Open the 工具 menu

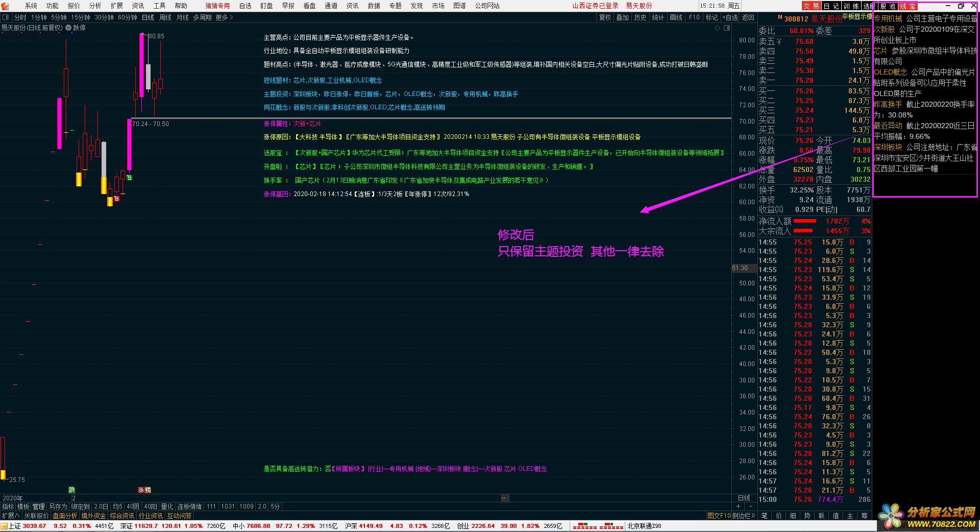click(x=159, y=6)
